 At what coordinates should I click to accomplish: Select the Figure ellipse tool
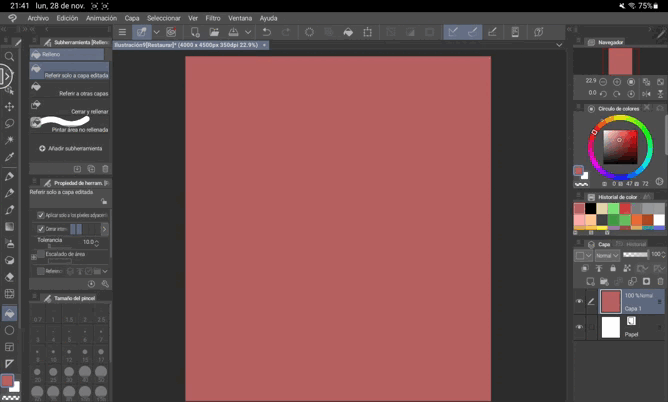10,330
